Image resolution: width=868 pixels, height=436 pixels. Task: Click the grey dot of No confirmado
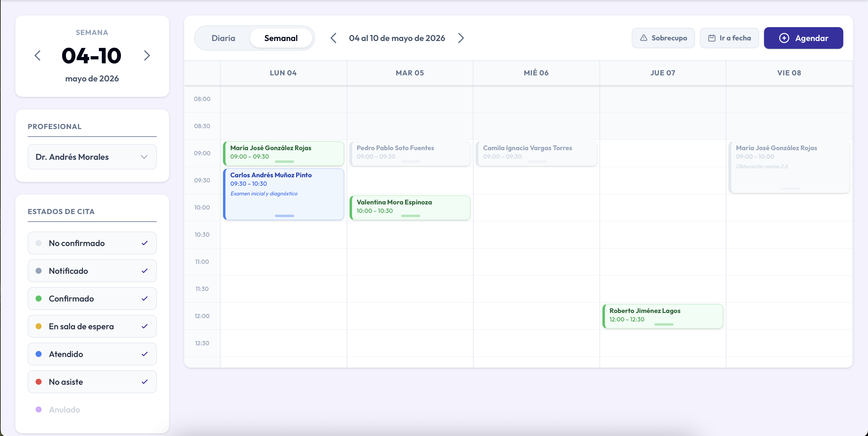tap(39, 243)
